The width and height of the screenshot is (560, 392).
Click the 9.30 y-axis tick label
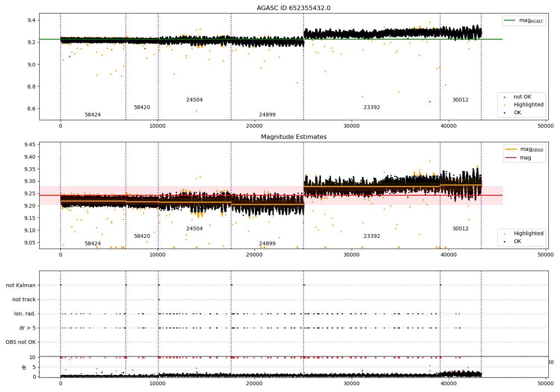point(30,181)
